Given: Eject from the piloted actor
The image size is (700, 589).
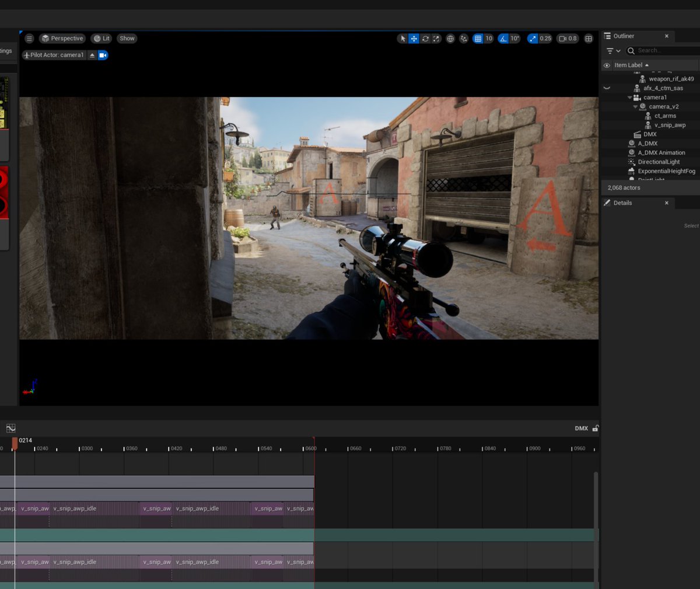Looking at the screenshot, I should [x=92, y=55].
